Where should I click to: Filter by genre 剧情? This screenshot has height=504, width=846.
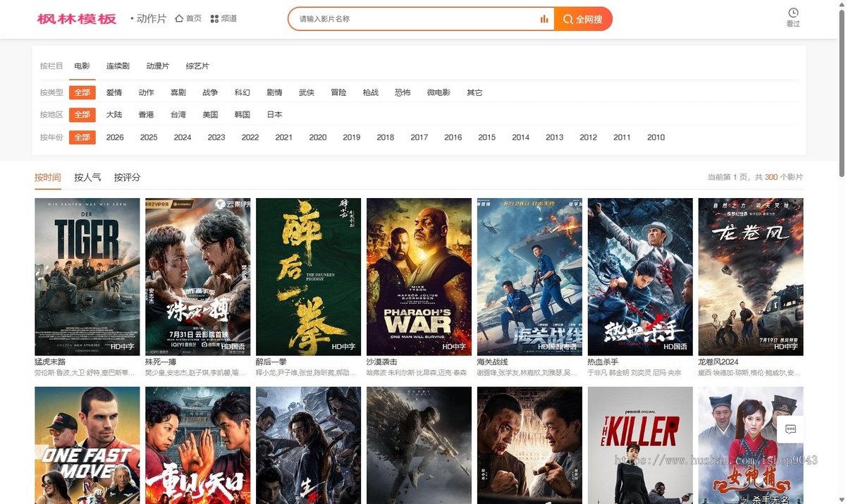[x=274, y=92]
